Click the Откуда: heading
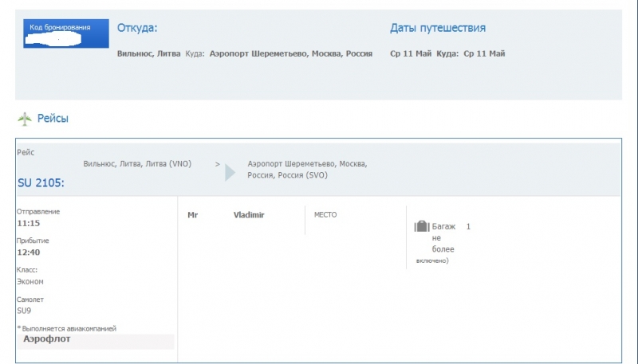Screen dimensions: 638x364 pos(137,28)
